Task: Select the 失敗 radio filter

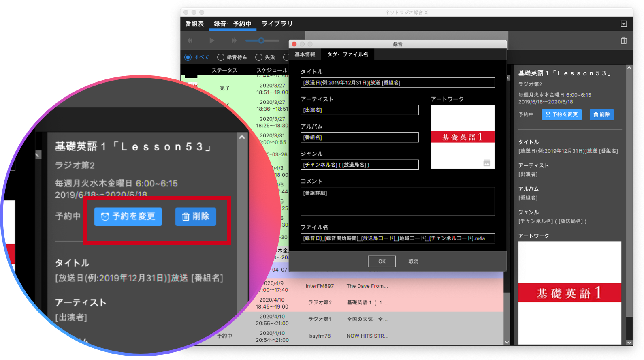Action: (x=259, y=57)
